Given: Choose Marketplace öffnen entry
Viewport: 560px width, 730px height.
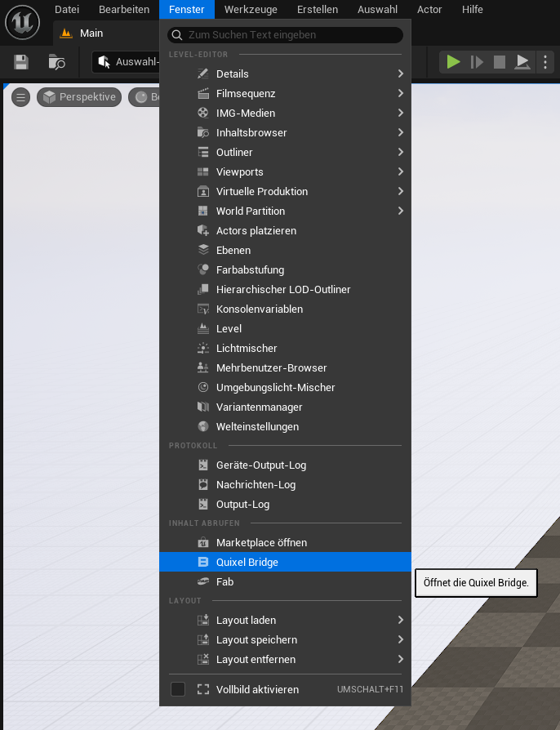Looking at the screenshot, I should (261, 543).
